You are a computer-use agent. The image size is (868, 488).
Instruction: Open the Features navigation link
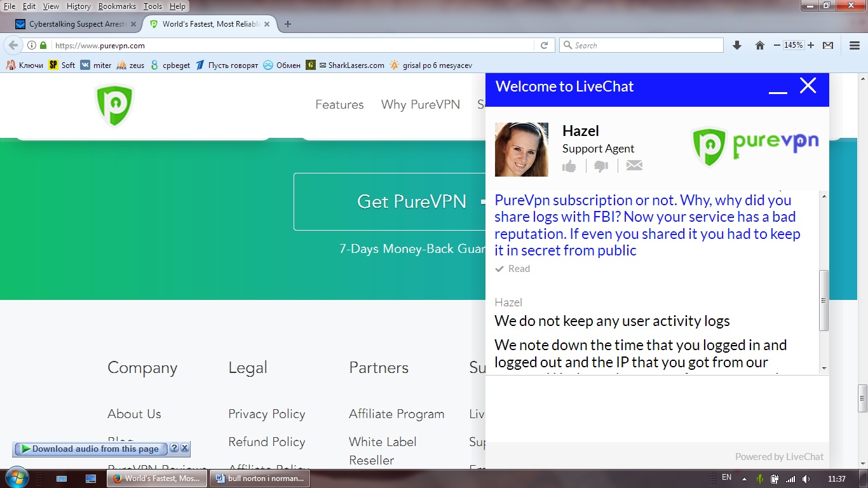click(x=339, y=105)
